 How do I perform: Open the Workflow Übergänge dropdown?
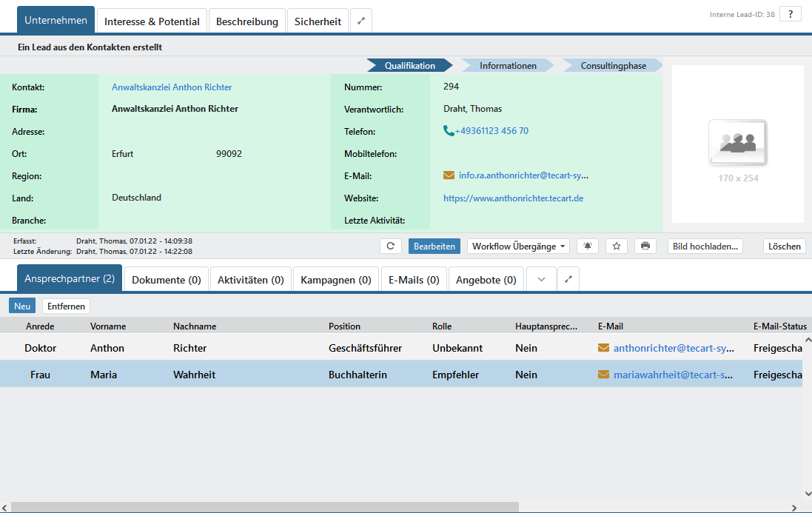pos(520,247)
